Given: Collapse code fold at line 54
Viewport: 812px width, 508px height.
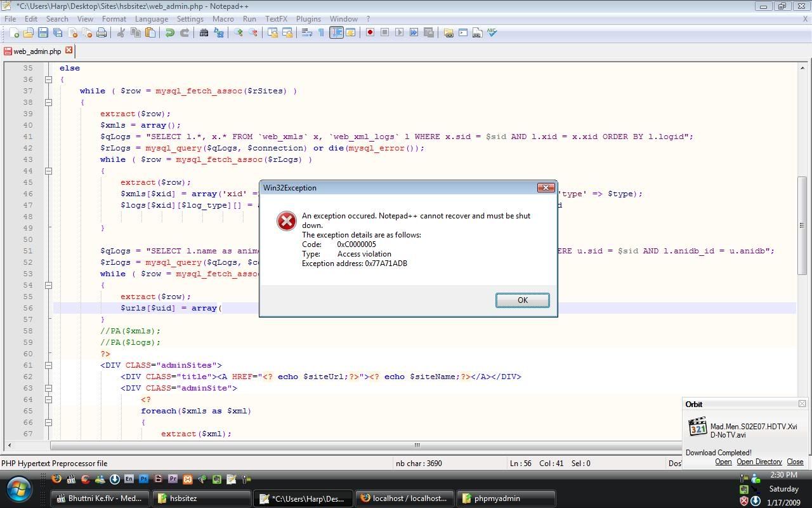Looking at the screenshot, I should pos(48,285).
